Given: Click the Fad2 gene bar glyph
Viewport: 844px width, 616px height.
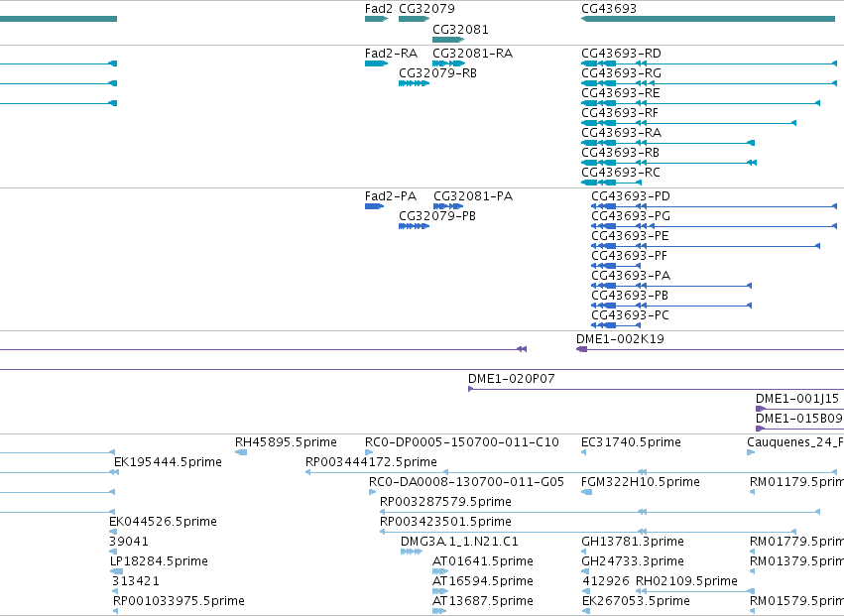Looking at the screenshot, I should [x=376, y=20].
